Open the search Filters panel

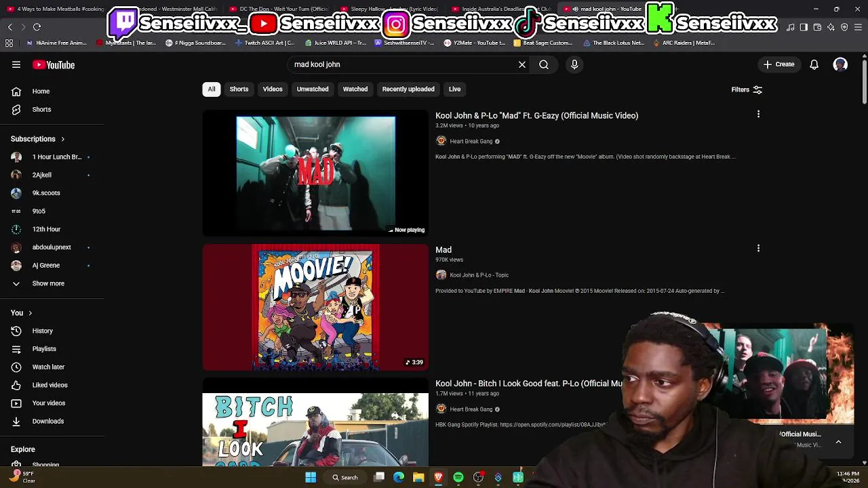pyautogui.click(x=747, y=89)
